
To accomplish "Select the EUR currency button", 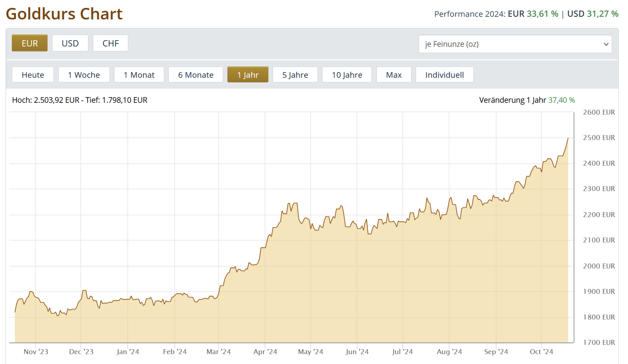I will (x=30, y=43).
